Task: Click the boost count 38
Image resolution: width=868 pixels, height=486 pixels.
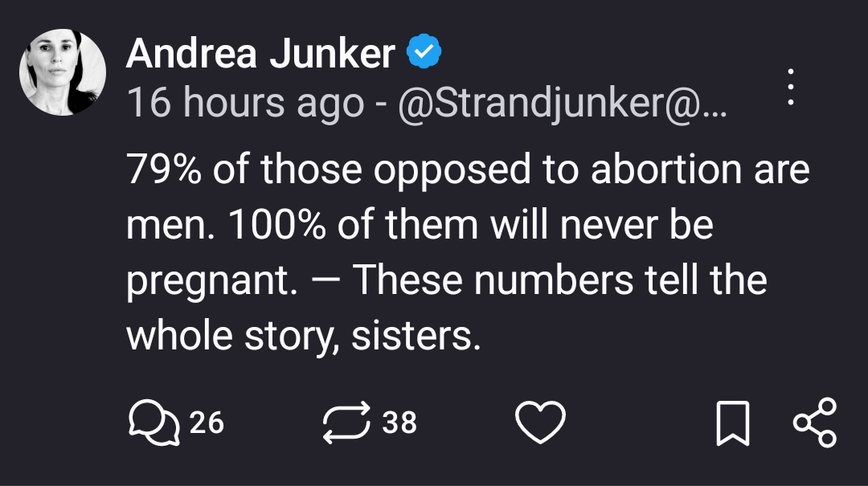Action: coord(399,423)
